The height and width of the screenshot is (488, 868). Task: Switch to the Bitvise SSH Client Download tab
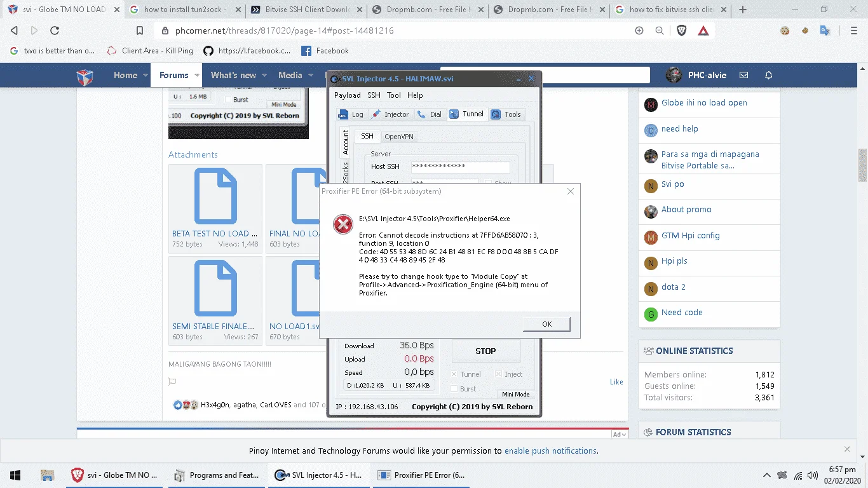[x=308, y=10]
